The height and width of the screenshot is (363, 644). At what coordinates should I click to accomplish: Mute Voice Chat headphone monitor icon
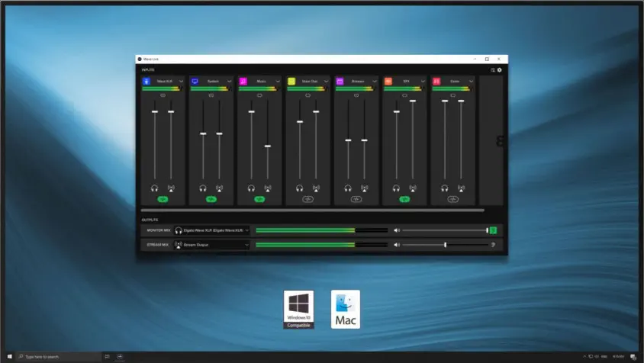tap(299, 188)
